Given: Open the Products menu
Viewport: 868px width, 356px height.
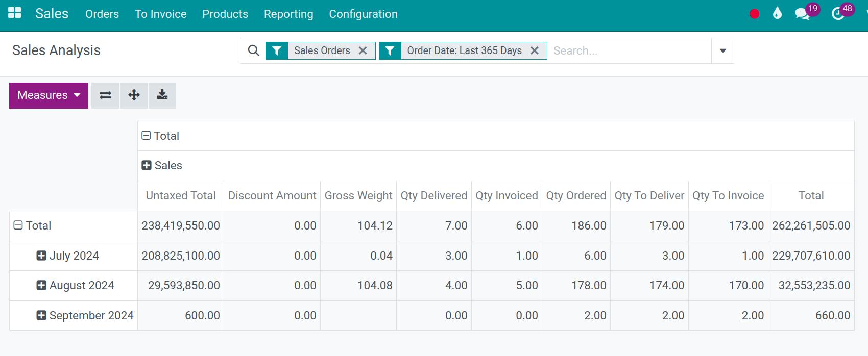Looking at the screenshot, I should [x=225, y=14].
